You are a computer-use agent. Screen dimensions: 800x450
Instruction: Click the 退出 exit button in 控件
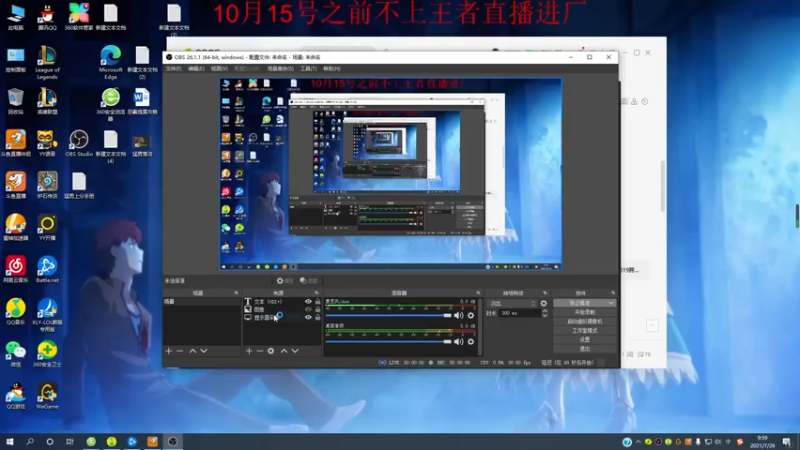pos(585,349)
